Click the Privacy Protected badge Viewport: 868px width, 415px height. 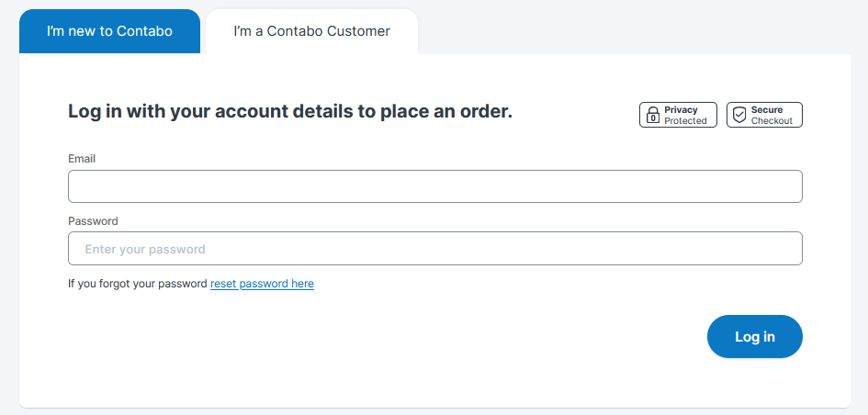678,115
